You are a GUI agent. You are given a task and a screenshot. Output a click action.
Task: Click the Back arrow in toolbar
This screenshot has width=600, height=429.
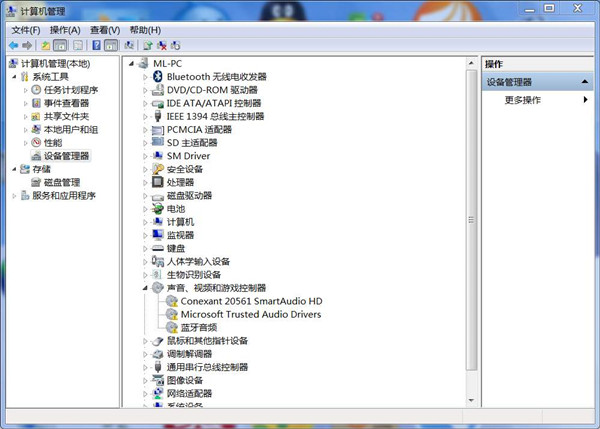(x=13, y=45)
